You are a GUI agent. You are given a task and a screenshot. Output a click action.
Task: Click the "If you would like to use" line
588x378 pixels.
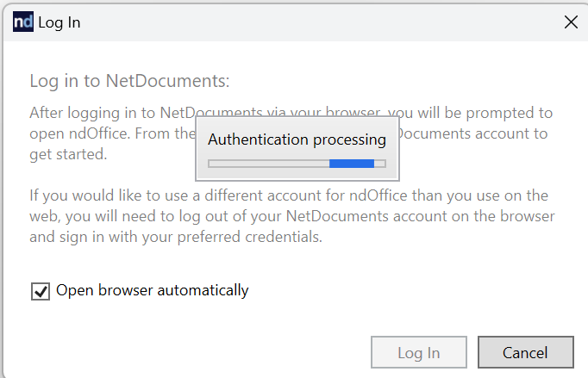click(x=289, y=195)
